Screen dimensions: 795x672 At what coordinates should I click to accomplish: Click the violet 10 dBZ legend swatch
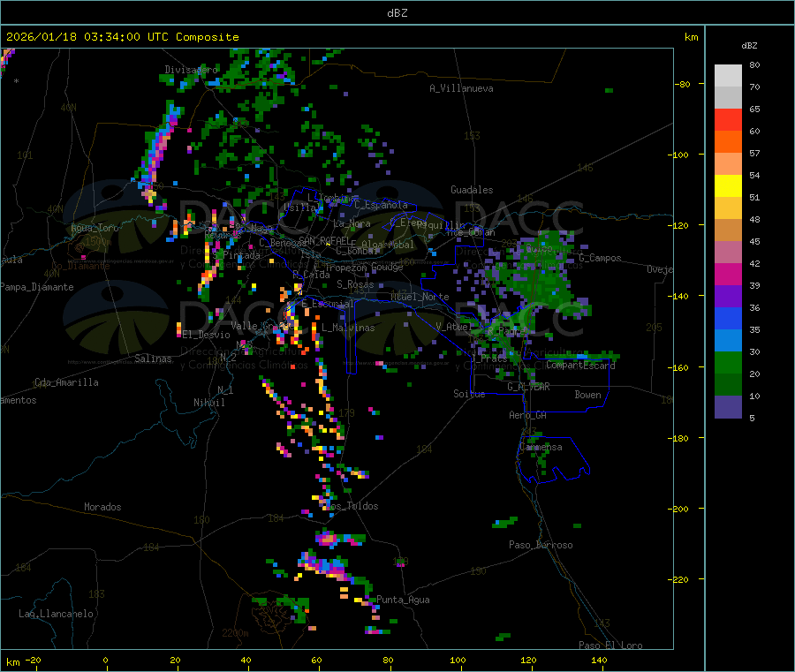pos(728,407)
